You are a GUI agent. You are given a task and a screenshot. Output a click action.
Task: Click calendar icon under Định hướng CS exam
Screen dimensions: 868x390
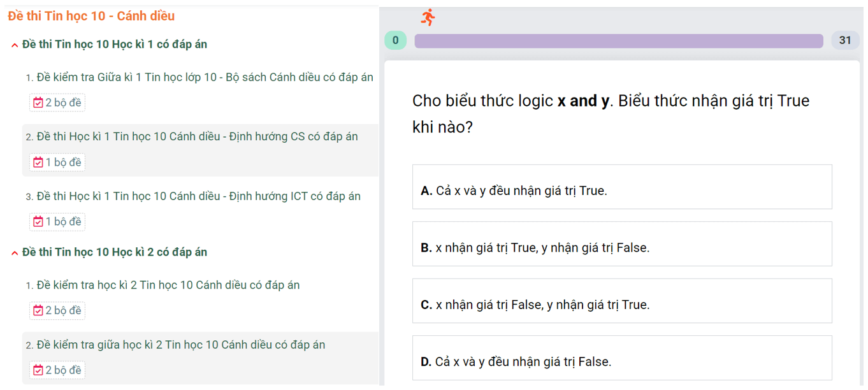pyautogui.click(x=38, y=162)
